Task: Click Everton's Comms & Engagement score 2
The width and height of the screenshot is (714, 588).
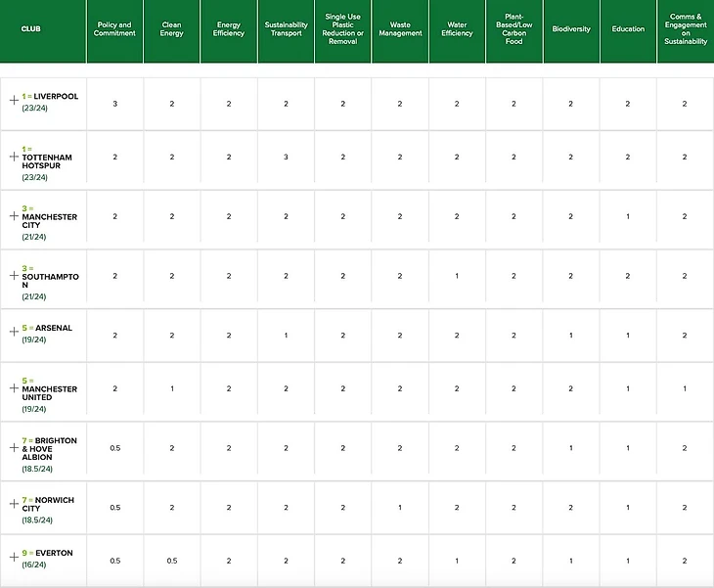Action: pyautogui.click(x=685, y=561)
